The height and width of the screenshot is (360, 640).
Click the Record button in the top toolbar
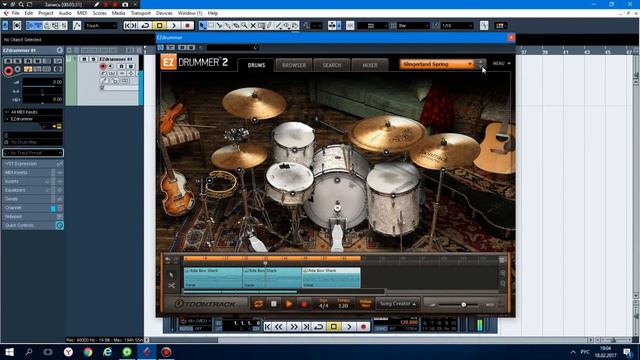tap(187, 26)
